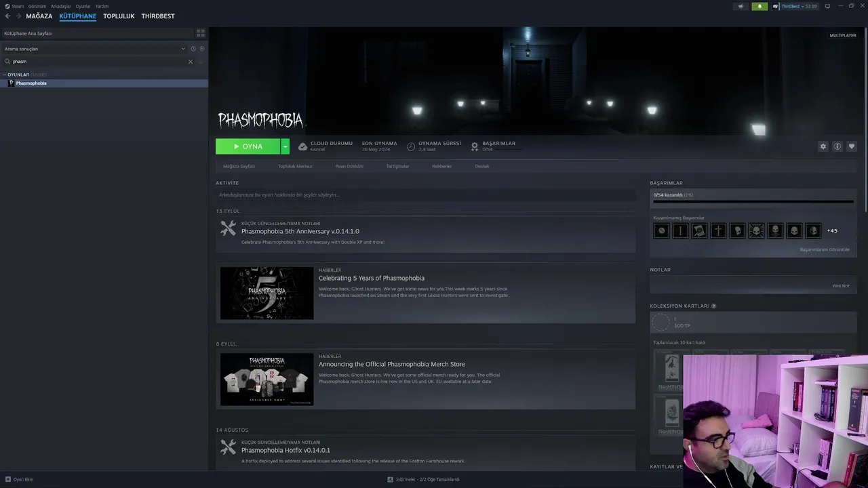The height and width of the screenshot is (488, 868).
Task: Open the Yardım menu
Action: tap(102, 6)
